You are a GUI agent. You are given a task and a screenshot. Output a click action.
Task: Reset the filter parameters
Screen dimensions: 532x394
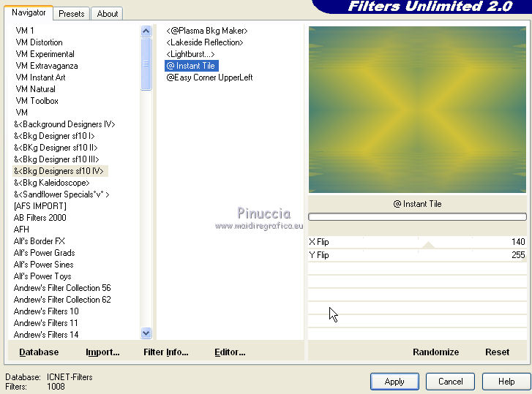pyautogui.click(x=497, y=352)
